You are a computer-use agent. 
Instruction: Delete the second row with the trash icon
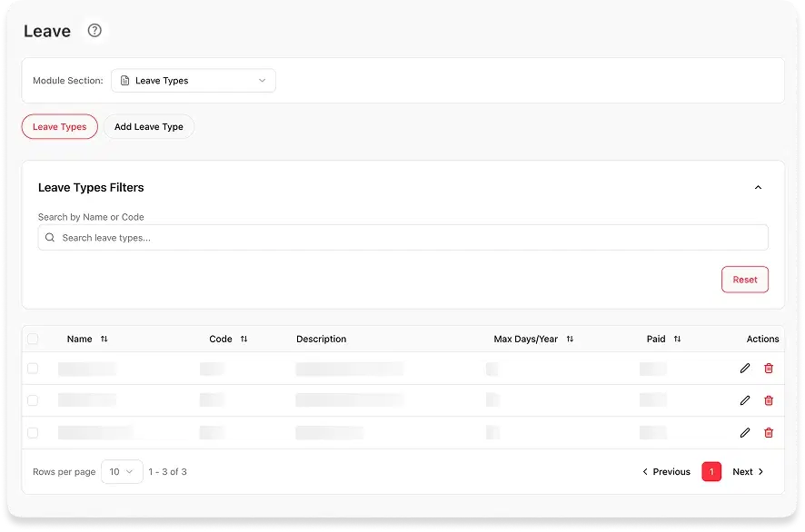click(x=769, y=400)
